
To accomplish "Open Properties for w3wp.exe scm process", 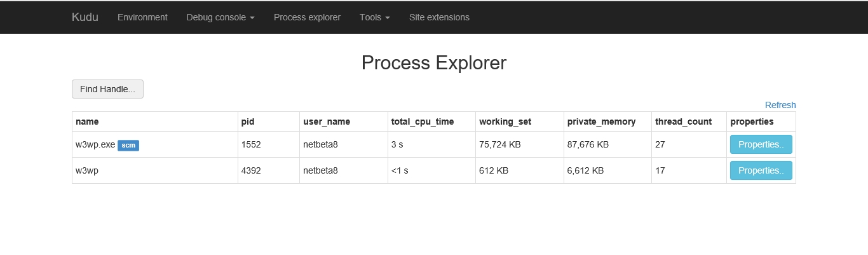I will point(761,144).
